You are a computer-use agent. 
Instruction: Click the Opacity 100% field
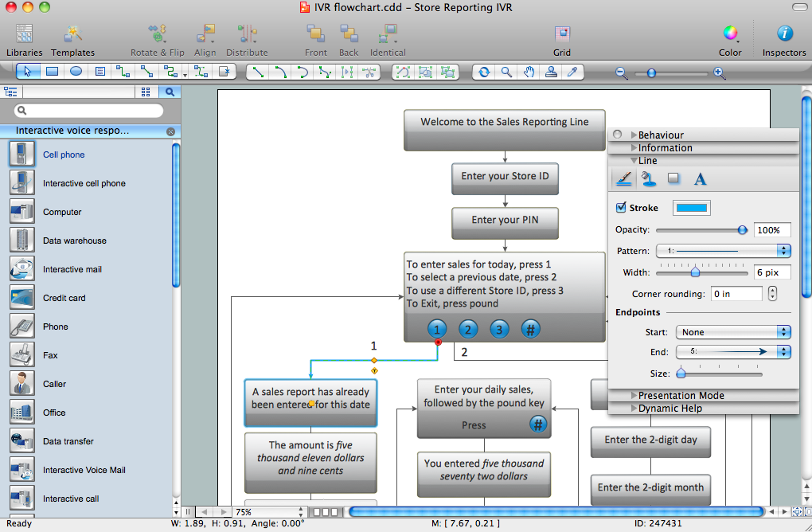pyautogui.click(x=771, y=230)
